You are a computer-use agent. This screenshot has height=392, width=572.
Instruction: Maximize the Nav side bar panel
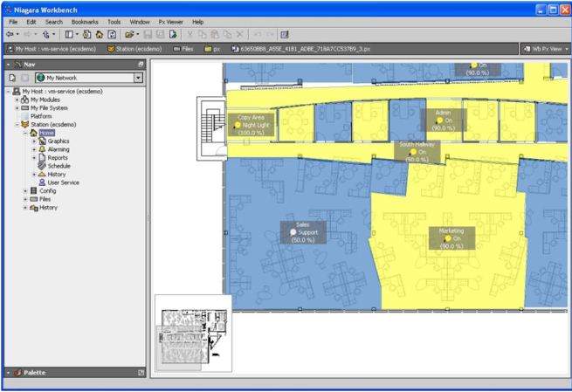click(x=141, y=65)
